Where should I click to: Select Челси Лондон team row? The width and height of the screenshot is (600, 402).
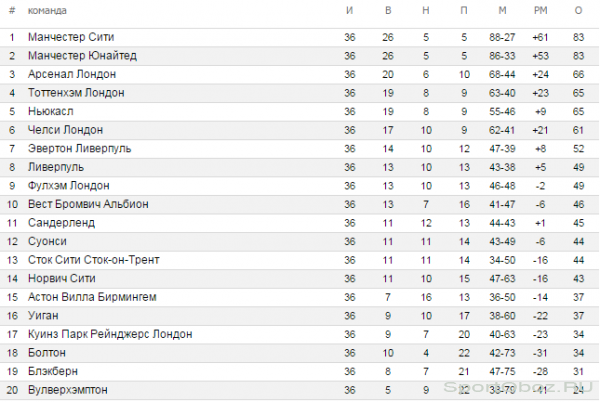coord(300,130)
